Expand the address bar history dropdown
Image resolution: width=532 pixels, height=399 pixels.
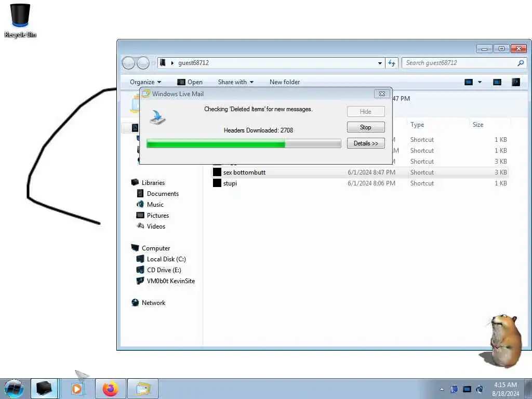tap(380, 63)
